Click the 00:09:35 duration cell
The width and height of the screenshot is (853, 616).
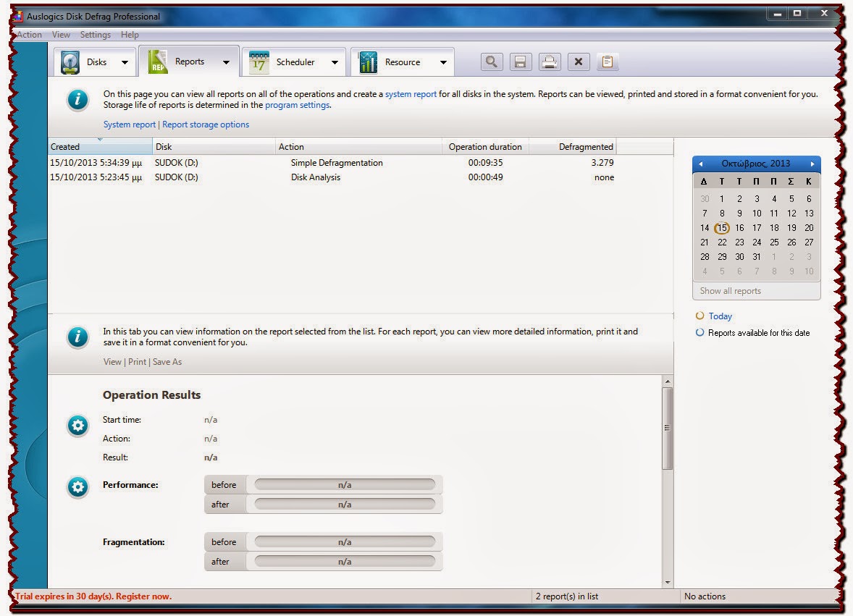pyautogui.click(x=485, y=163)
